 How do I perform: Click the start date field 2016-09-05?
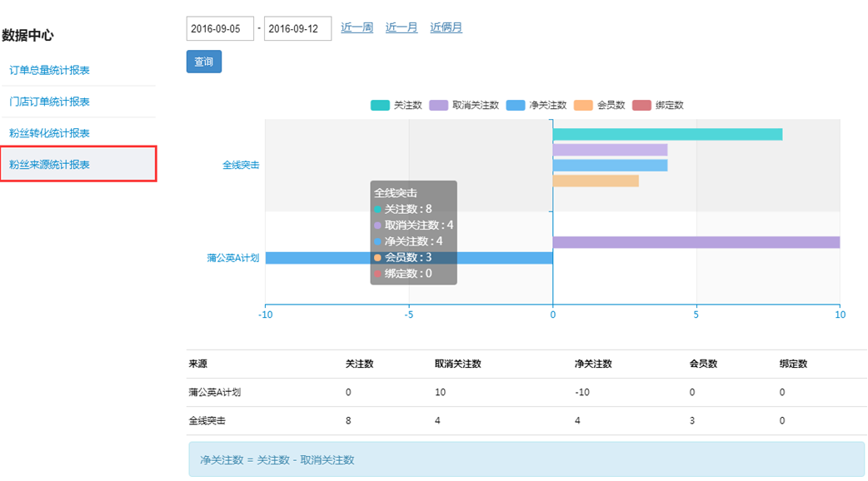pyautogui.click(x=218, y=28)
